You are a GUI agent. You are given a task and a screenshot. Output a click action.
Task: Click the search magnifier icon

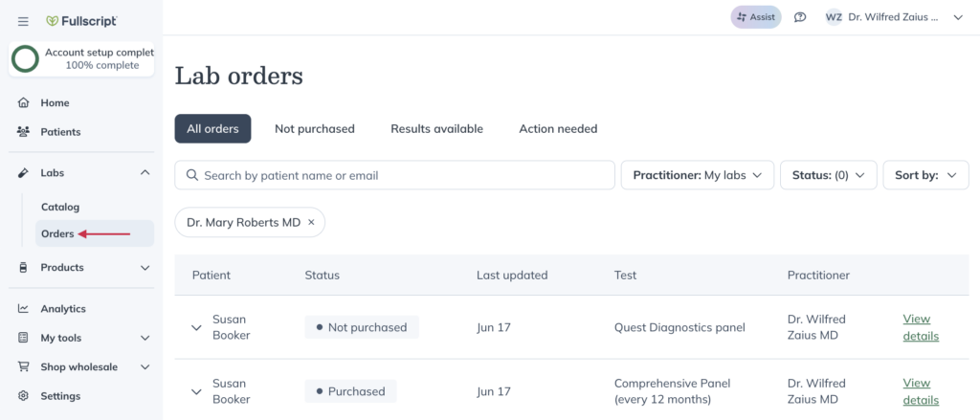coord(192,175)
